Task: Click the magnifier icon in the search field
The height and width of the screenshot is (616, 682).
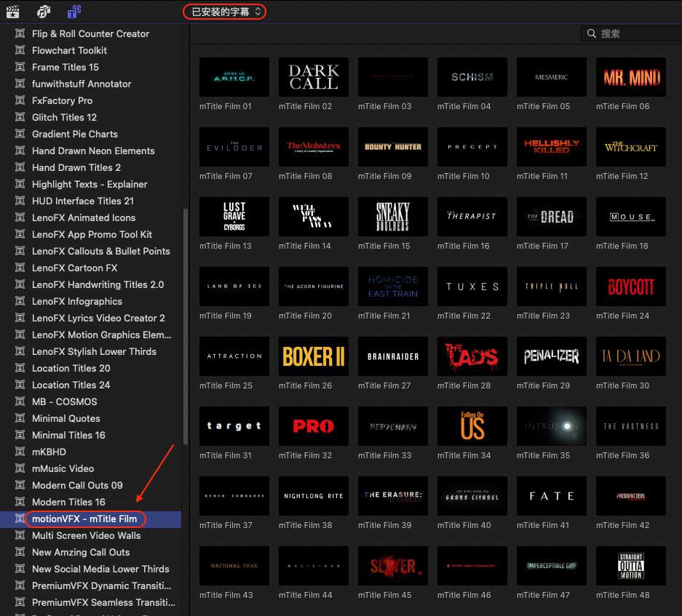Action: click(591, 33)
